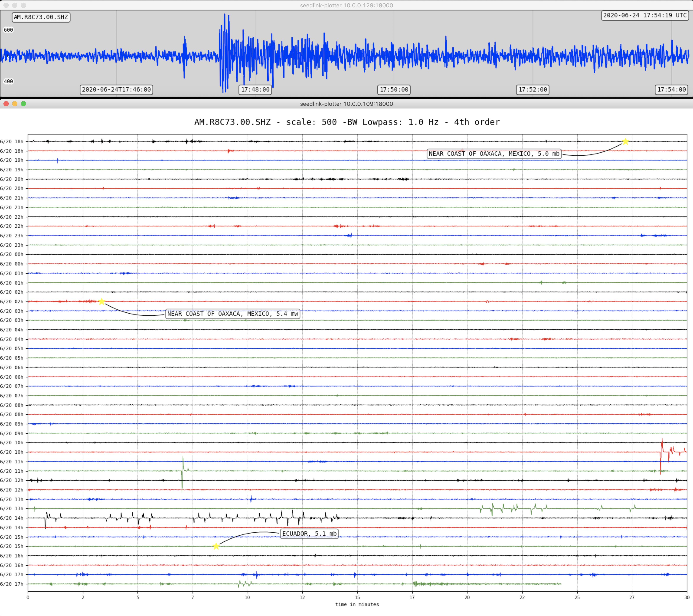The height and width of the screenshot is (616, 693).
Task: Click the 17:48:00 time tick label
Action: click(255, 90)
